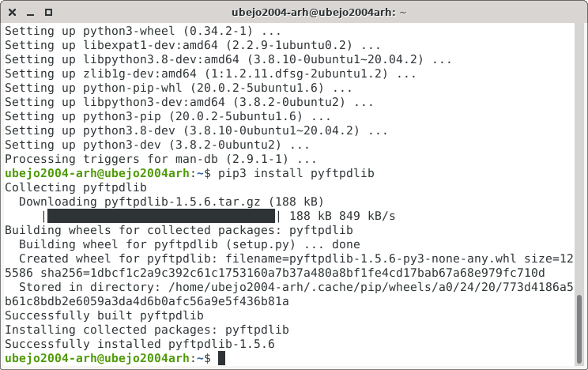Click the pip download progress bar

coord(161,216)
